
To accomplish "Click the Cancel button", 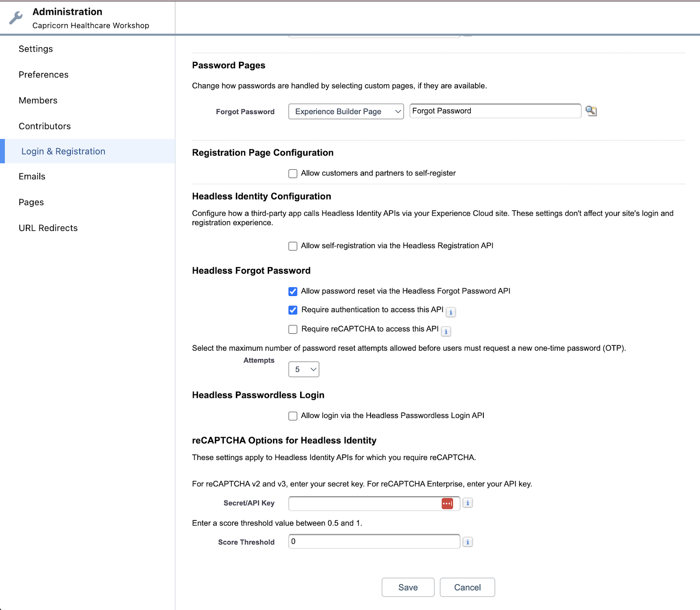I will pyautogui.click(x=467, y=587).
